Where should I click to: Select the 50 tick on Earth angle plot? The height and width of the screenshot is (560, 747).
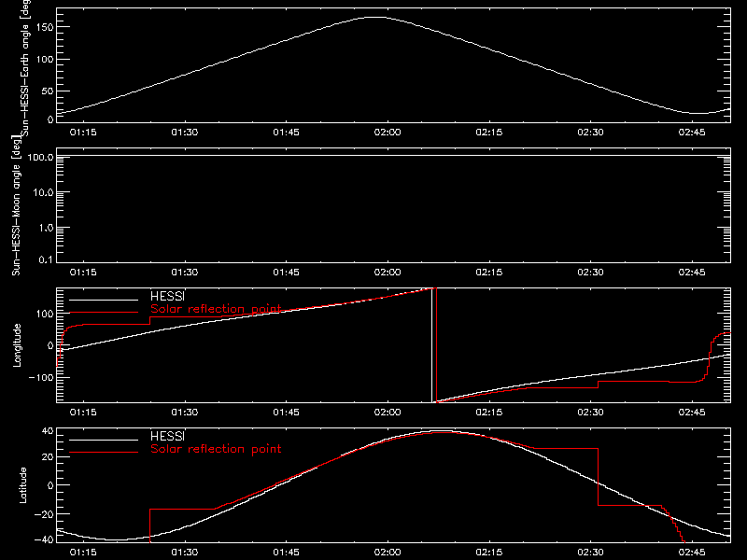coord(48,91)
